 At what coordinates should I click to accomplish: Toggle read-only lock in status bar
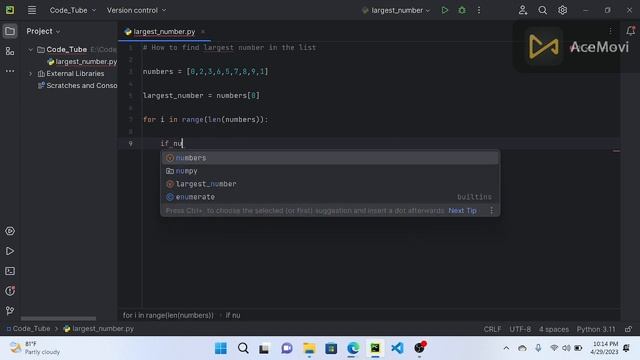pyautogui.click(x=628, y=329)
